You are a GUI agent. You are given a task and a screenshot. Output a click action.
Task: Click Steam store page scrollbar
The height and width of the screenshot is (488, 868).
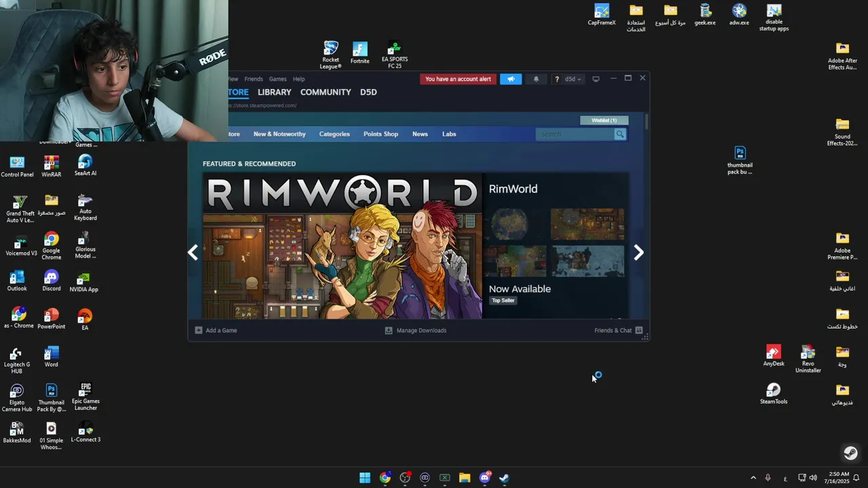coord(647,122)
